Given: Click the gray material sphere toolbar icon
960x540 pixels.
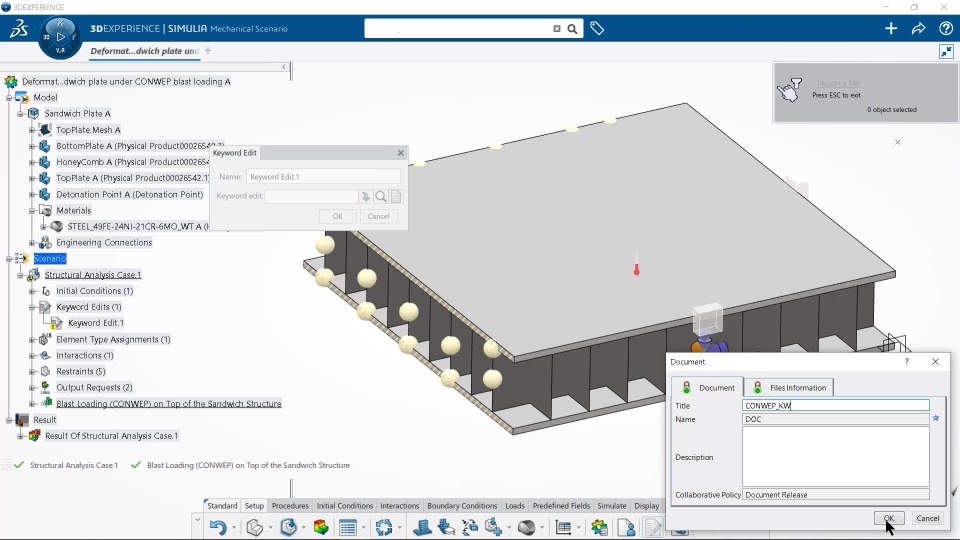Looking at the screenshot, I should (x=527, y=527).
